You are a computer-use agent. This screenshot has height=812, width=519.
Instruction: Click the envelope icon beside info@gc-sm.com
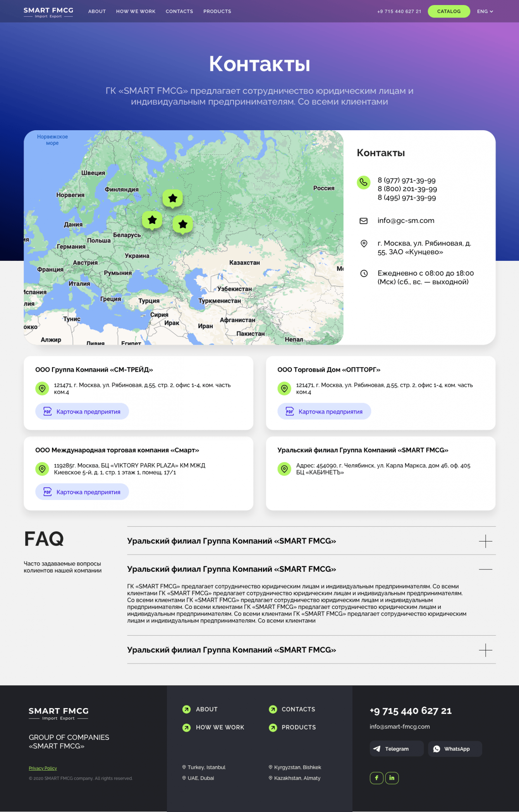point(363,221)
